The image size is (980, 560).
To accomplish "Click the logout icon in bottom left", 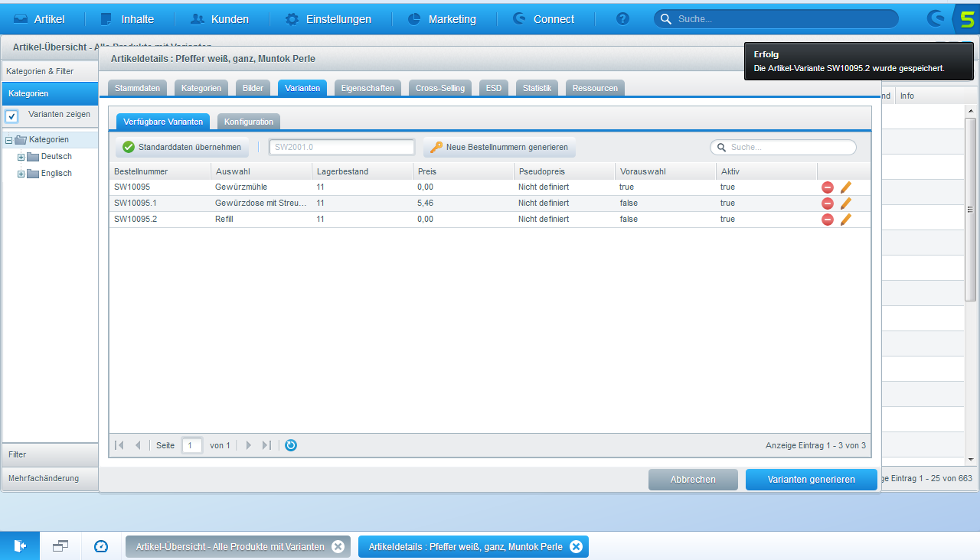I will tap(20, 546).
